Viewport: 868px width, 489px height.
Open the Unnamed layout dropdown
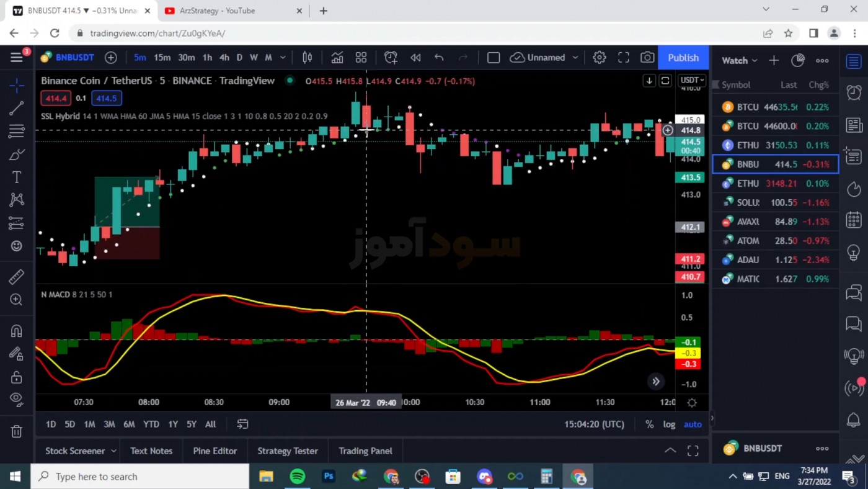[544, 58]
